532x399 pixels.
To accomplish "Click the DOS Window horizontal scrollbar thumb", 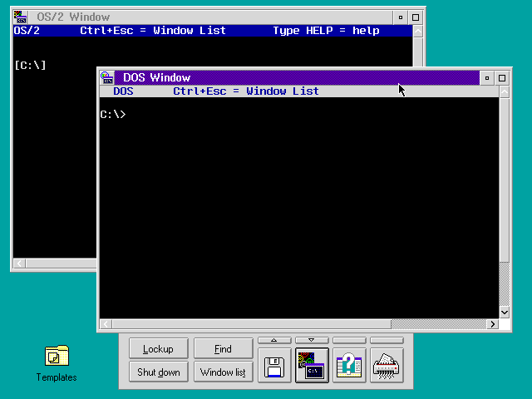I will tap(252, 324).
